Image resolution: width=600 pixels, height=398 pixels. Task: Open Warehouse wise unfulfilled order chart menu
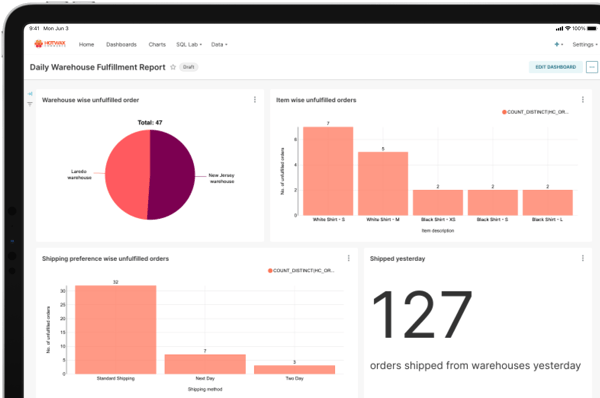click(x=255, y=100)
